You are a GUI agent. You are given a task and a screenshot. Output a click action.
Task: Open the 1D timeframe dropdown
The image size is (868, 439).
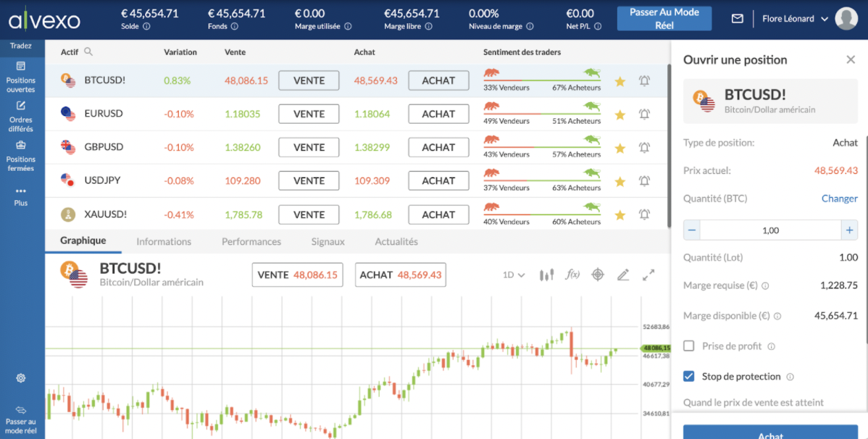tap(514, 275)
